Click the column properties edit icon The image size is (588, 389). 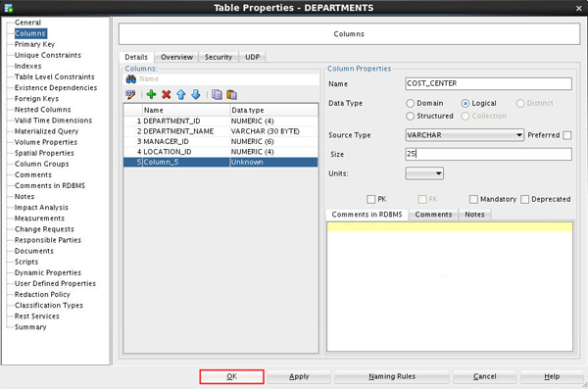pos(130,94)
